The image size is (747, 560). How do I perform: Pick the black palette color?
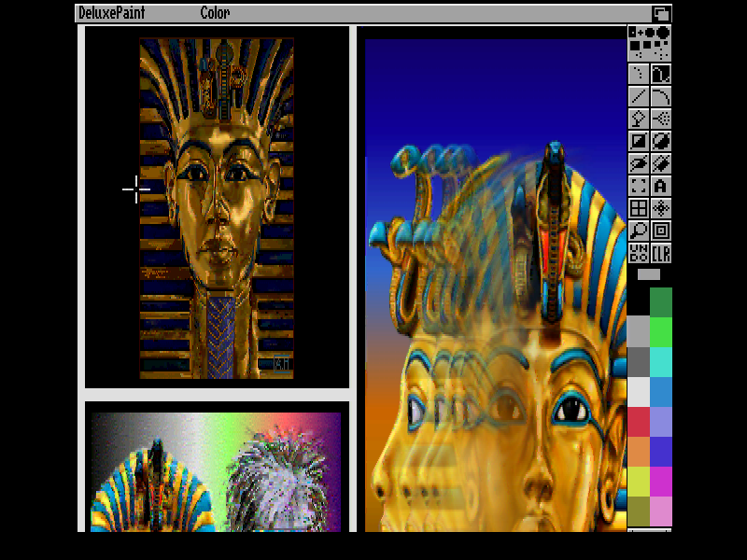pyautogui.click(x=639, y=301)
